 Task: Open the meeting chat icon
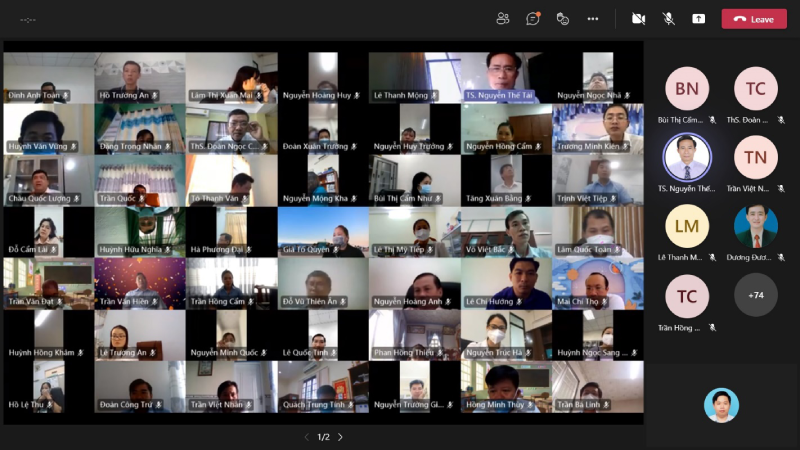tap(533, 18)
